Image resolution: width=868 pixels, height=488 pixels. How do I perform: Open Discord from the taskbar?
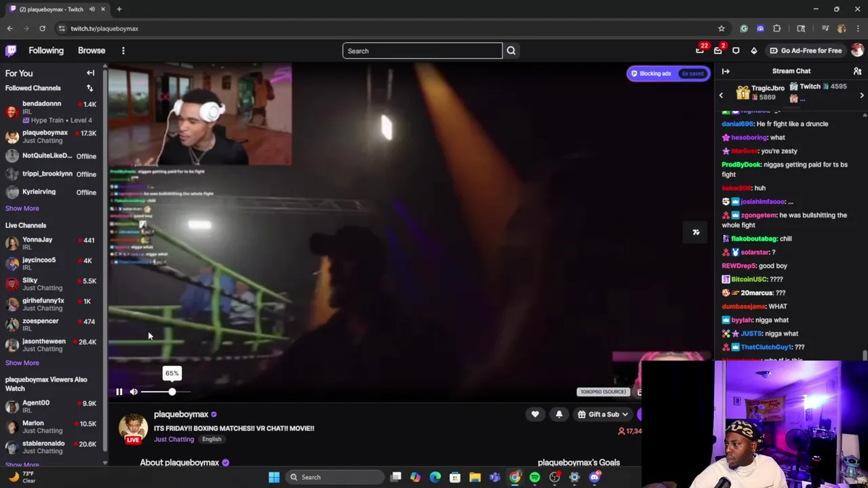point(595,477)
